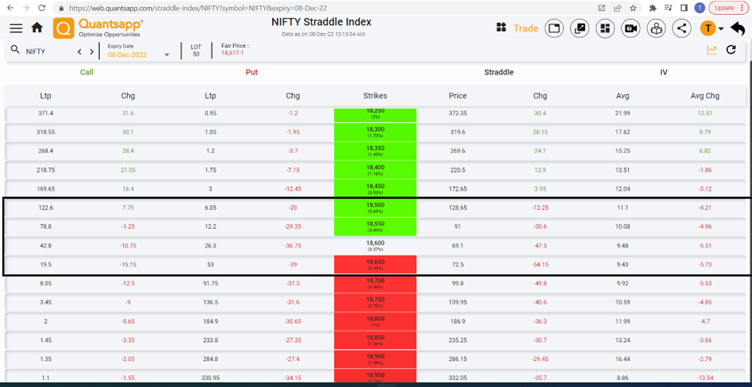The height and width of the screenshot is (387, 752).
Task: Click straddle price 69.1
Action: 458,246
